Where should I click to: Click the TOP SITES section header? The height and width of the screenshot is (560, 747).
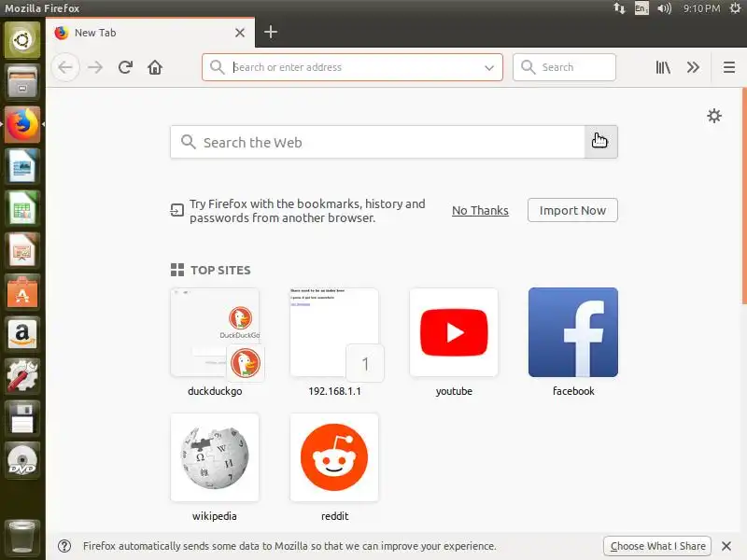point(211,270)
